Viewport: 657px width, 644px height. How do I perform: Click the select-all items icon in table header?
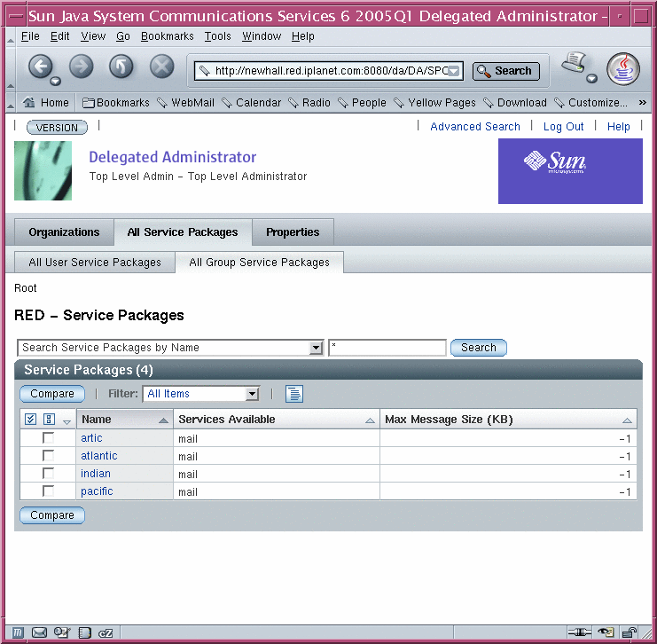[30, 419]
